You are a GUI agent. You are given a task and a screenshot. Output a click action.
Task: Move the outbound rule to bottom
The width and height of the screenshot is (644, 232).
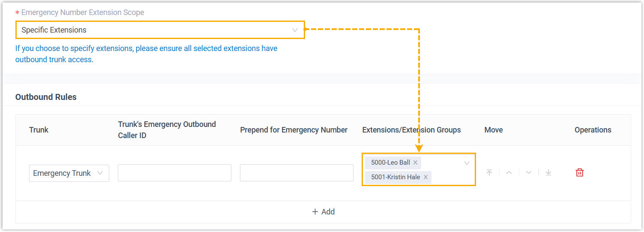(x=548, y=172)
